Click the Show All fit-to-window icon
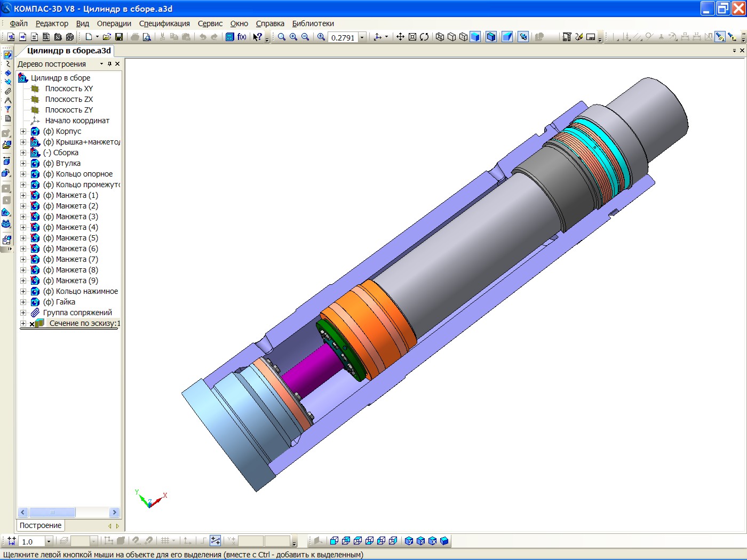Viewport: 747px width, 560px height. pyautogui.click(x=412, y=37)
